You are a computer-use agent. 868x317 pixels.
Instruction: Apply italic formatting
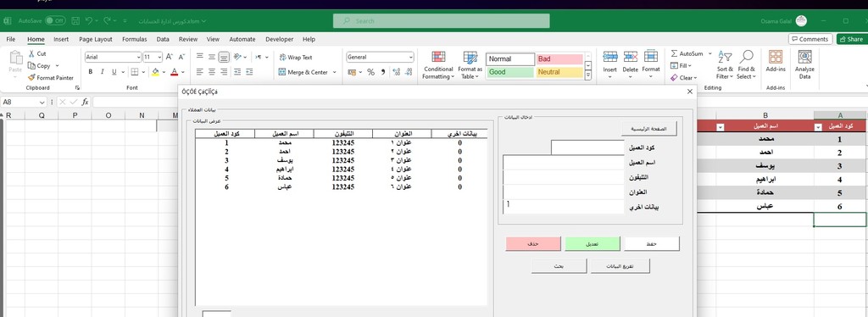(x=103, y=72)
